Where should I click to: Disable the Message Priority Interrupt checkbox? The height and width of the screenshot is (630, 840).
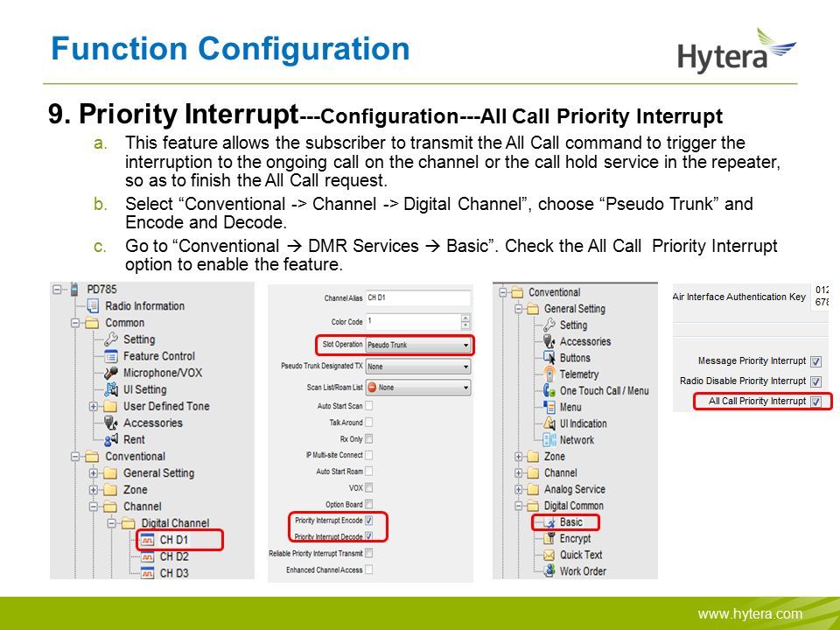(815, 361)
